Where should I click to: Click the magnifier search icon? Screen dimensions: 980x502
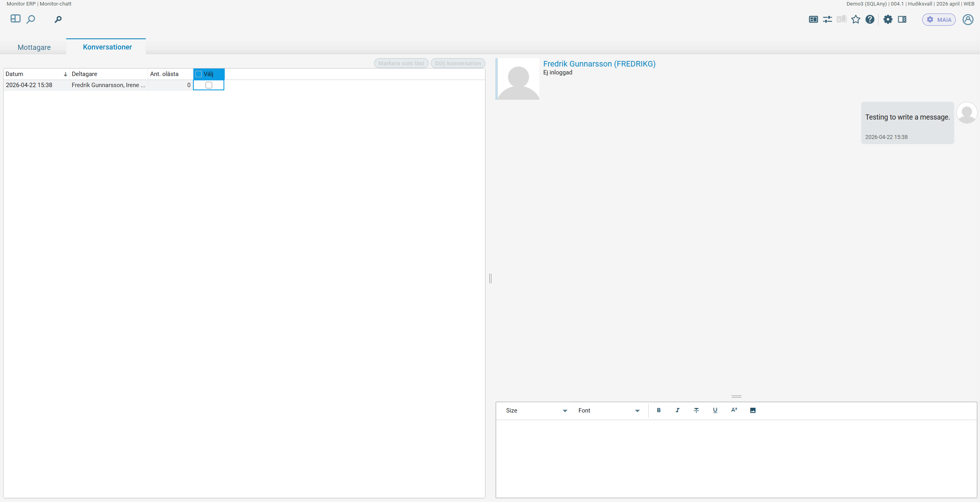31,19
